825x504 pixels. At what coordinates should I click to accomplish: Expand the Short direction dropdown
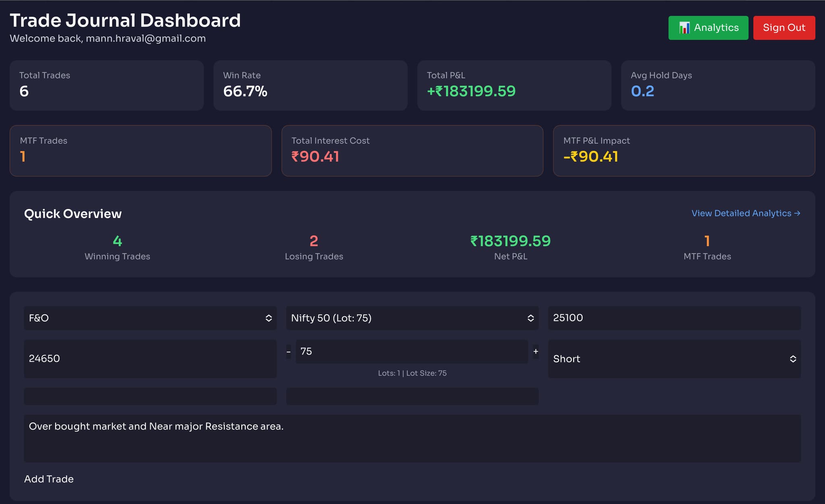point(674,359)
